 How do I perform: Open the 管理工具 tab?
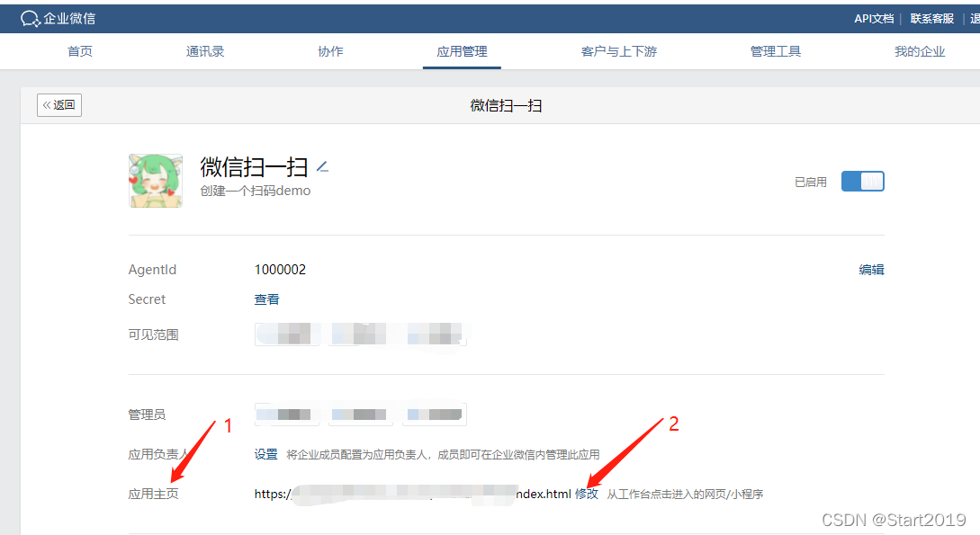[776, 51]
